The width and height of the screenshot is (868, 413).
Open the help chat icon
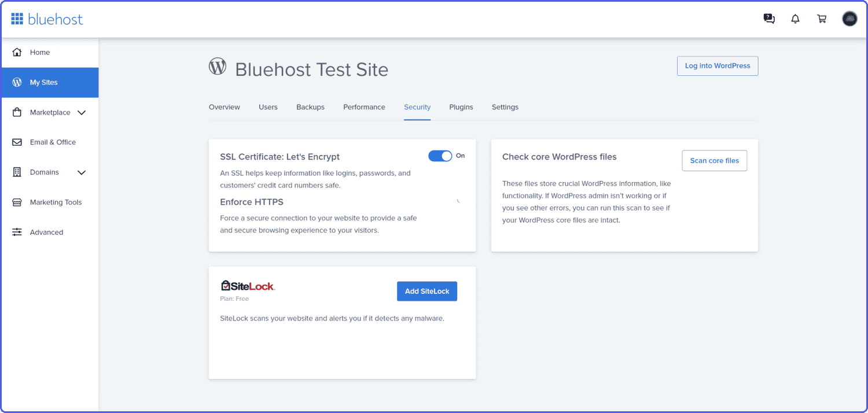coord(769,19)
